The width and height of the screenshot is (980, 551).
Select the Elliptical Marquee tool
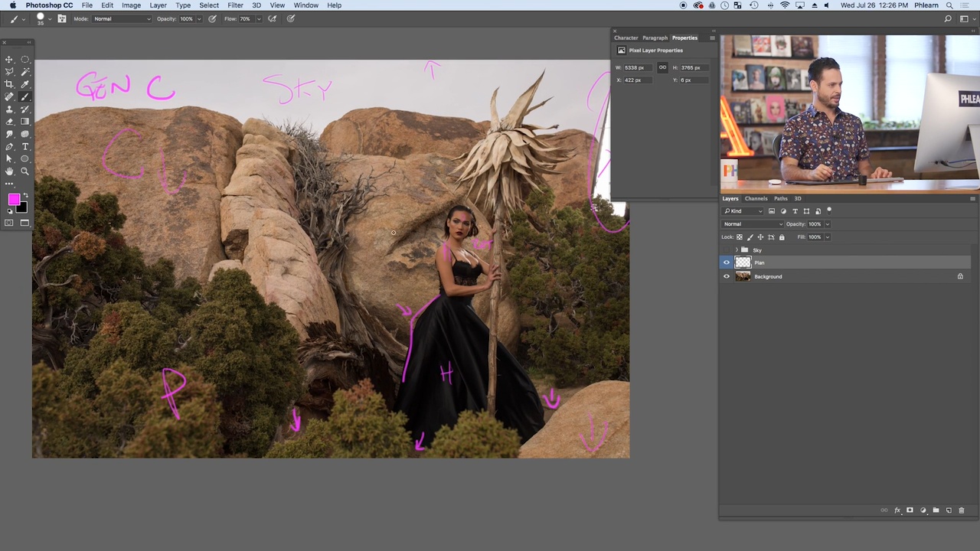tap(24, 60)
